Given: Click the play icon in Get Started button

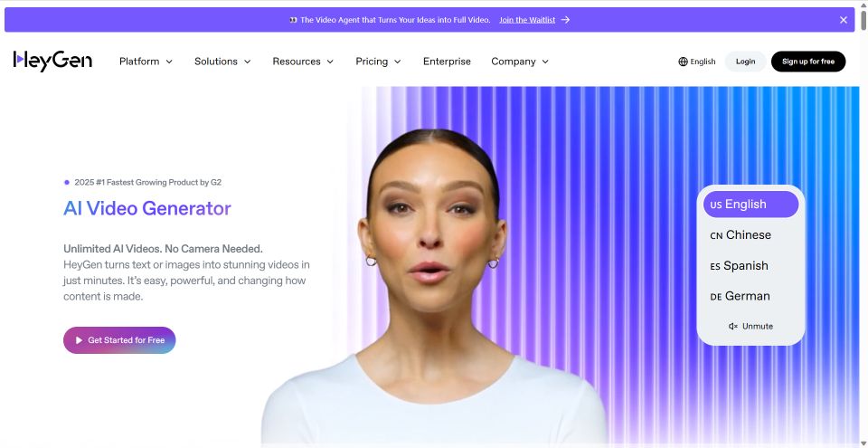Looking at the screenshot, I should pos(80,340).
